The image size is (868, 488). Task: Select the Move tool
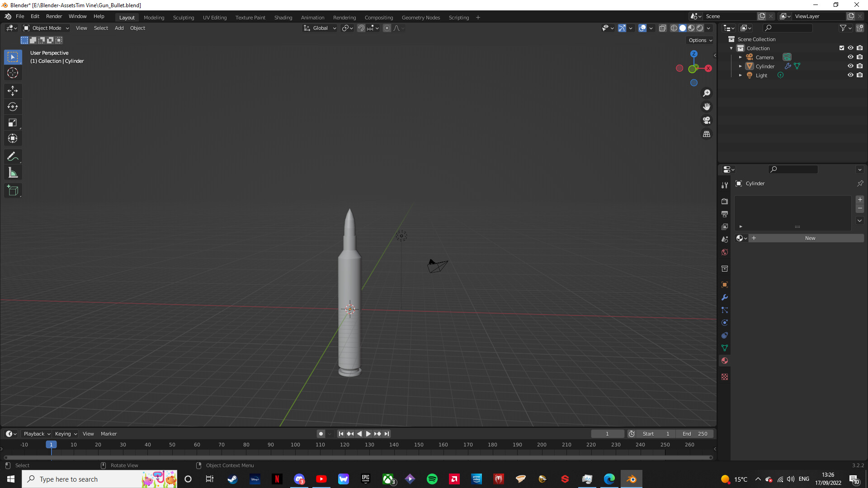(13, 91)
